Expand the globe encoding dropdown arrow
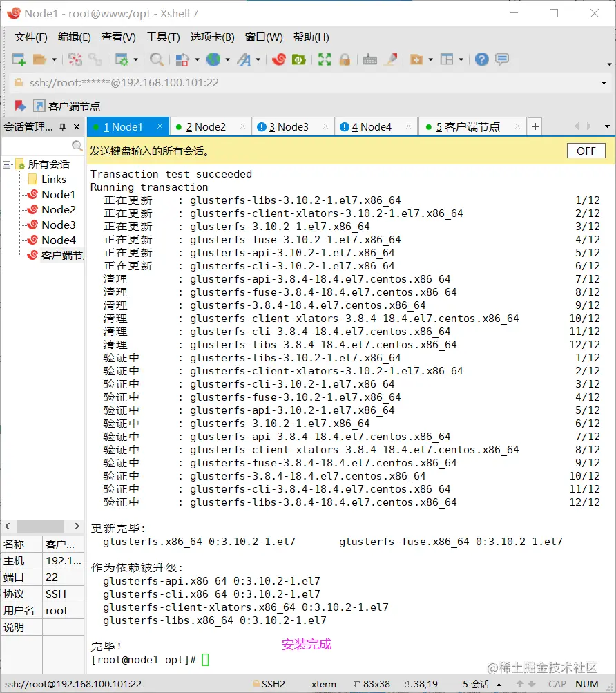Viewport: 616px width, 693px height. [228, 59]
